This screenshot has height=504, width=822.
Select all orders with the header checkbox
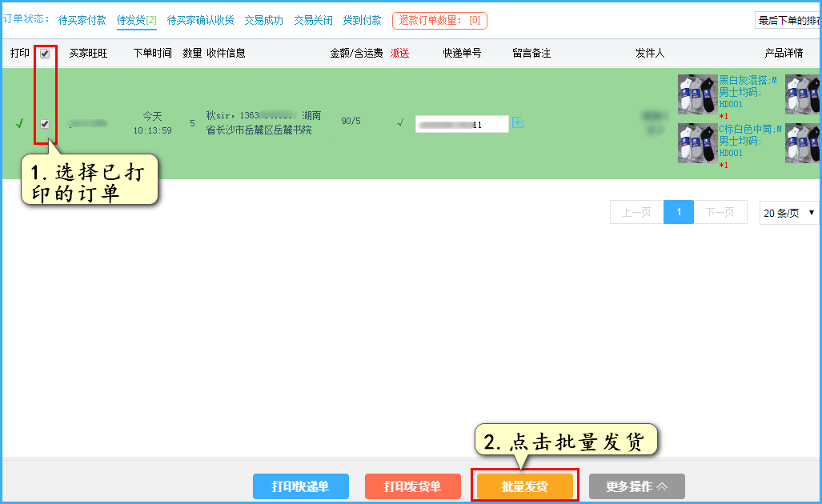coord(45,54)
